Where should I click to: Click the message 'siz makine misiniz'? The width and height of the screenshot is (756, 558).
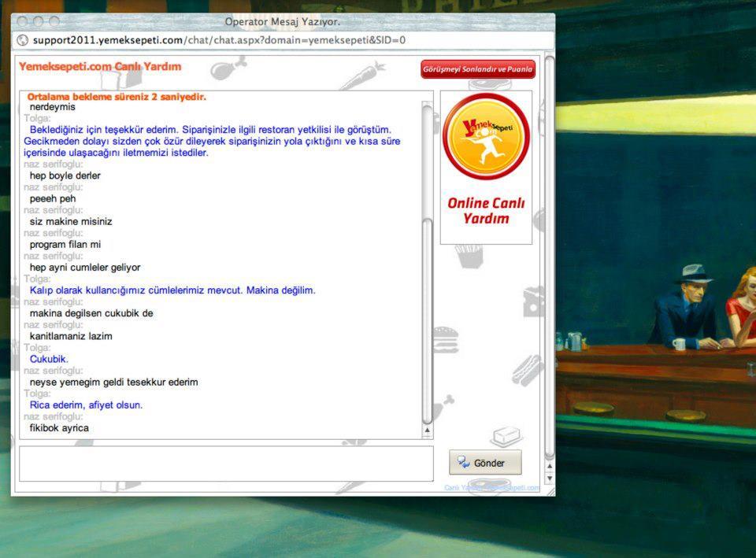pyautogui.click(x=71, y=222)
